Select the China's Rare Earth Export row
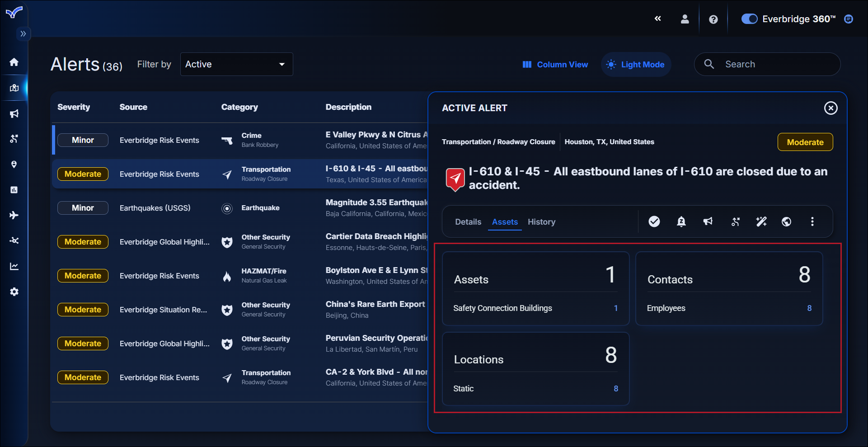This screenshot has width=868, height=447. coord(240,310)
